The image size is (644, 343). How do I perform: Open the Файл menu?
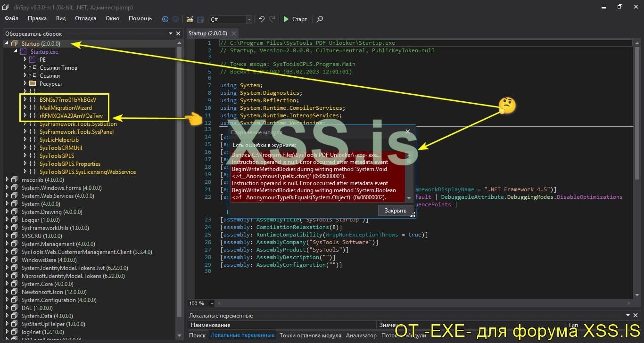[x=12, y=19]
